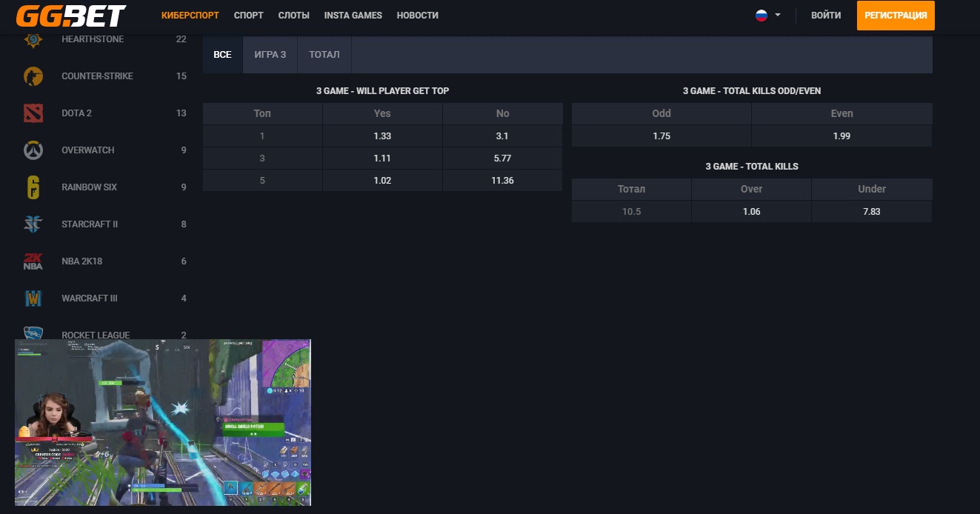The width and height of the screenshot is (980, 514).
Task: Click the Войти login link
Action: 826,15
